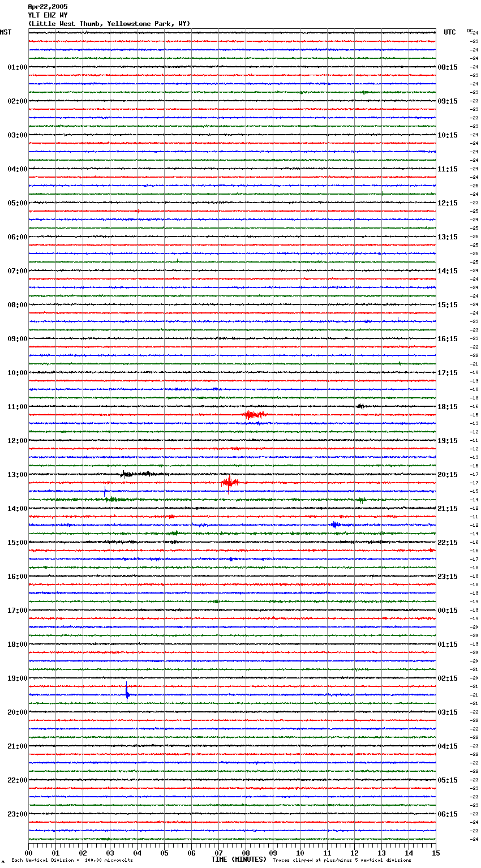481x868 pixels.
Task: Click blue burst near minute 11 after 14:00
Action: coord(335,525)
